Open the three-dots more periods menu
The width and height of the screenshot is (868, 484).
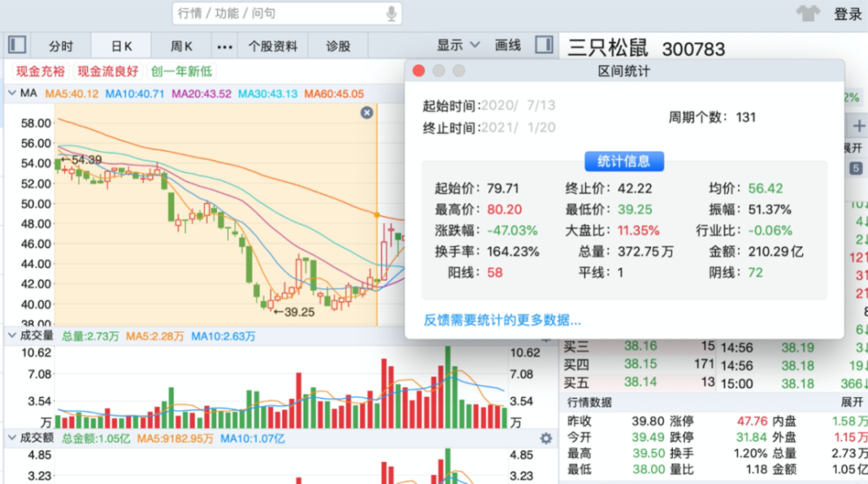(225, 46)
